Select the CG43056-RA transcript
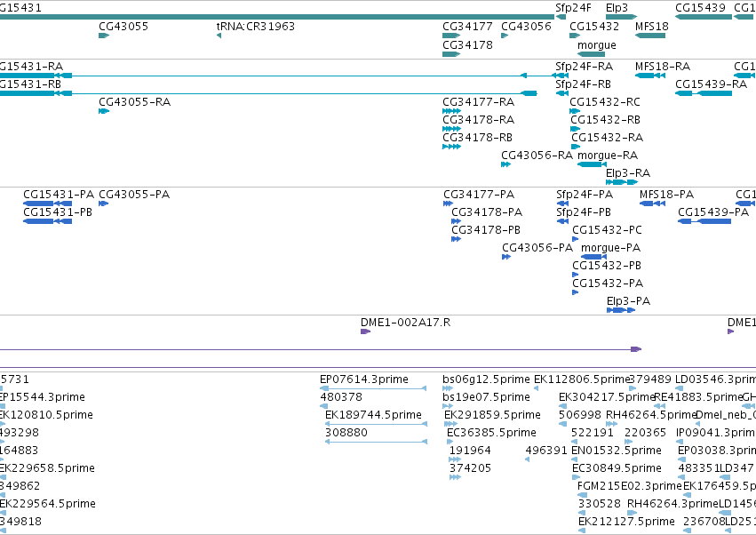756x535 pixels. (505, 164)
